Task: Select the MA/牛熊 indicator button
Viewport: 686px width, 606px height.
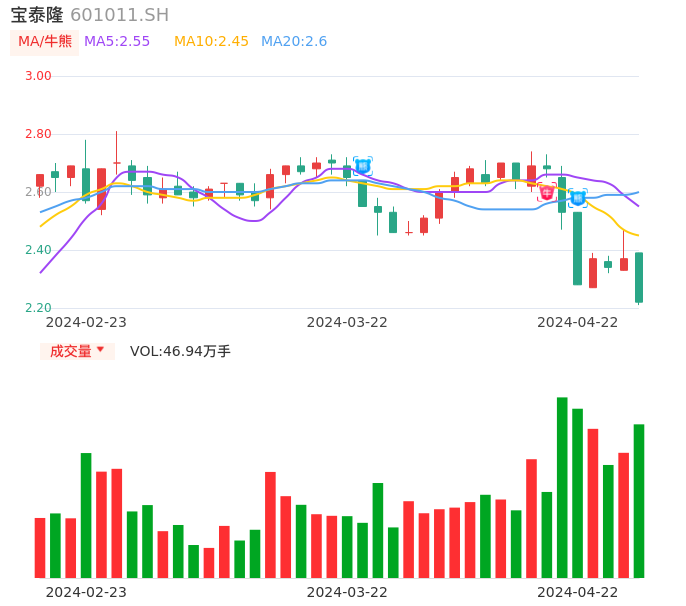Action: (45, 42)
